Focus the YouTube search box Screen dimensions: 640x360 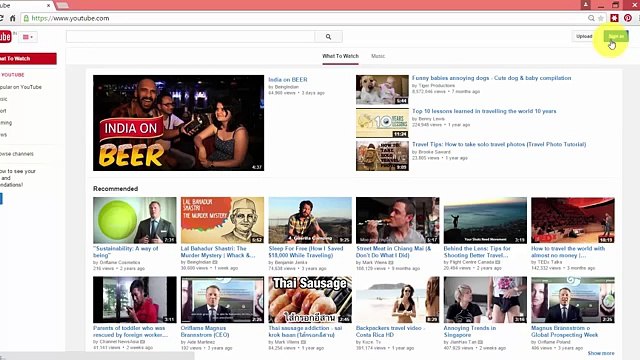click(190, 37)
